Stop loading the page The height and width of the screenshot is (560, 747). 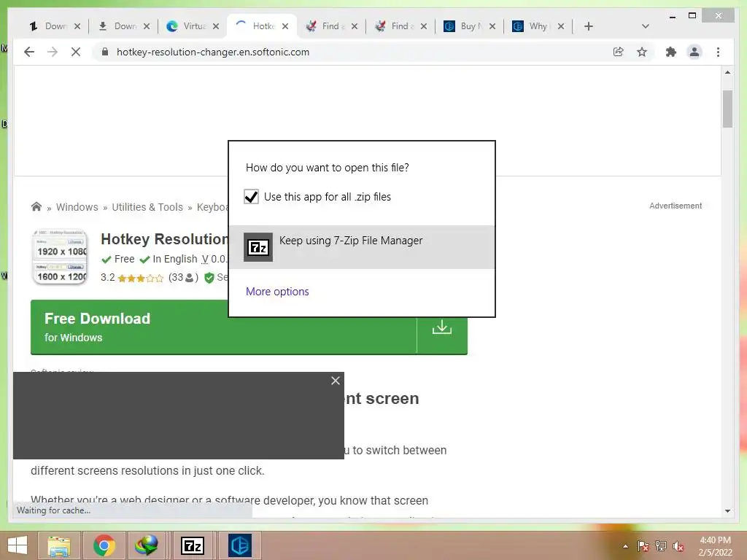76,52
